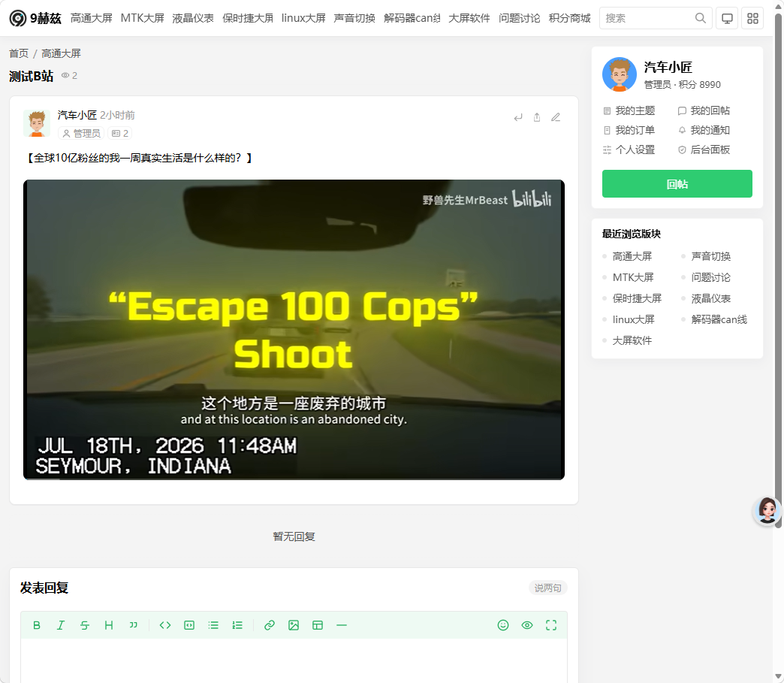Image resolution: width=784 pixels, height=683 pixels.
Task: Insert unordered bullet list
Action: [213, 625]
